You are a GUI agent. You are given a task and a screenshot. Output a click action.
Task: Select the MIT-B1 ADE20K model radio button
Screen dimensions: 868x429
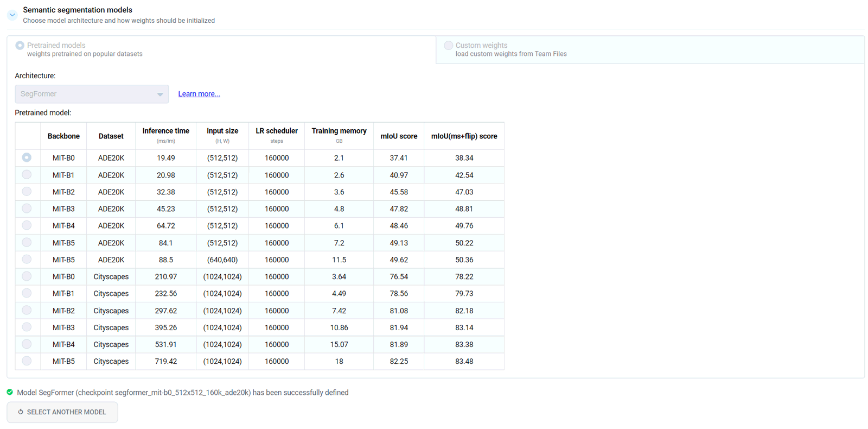pyautogui.click(x=27, y=175)
